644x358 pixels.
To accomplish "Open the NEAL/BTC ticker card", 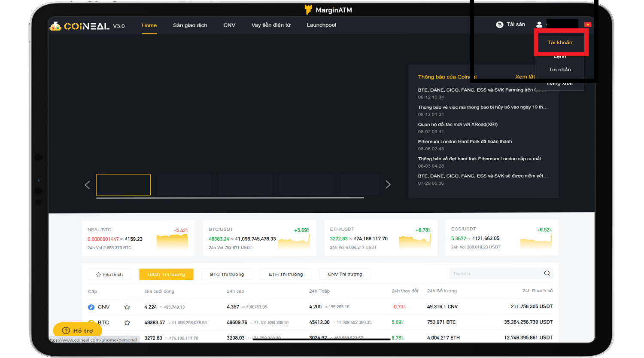I will (138, 238).
